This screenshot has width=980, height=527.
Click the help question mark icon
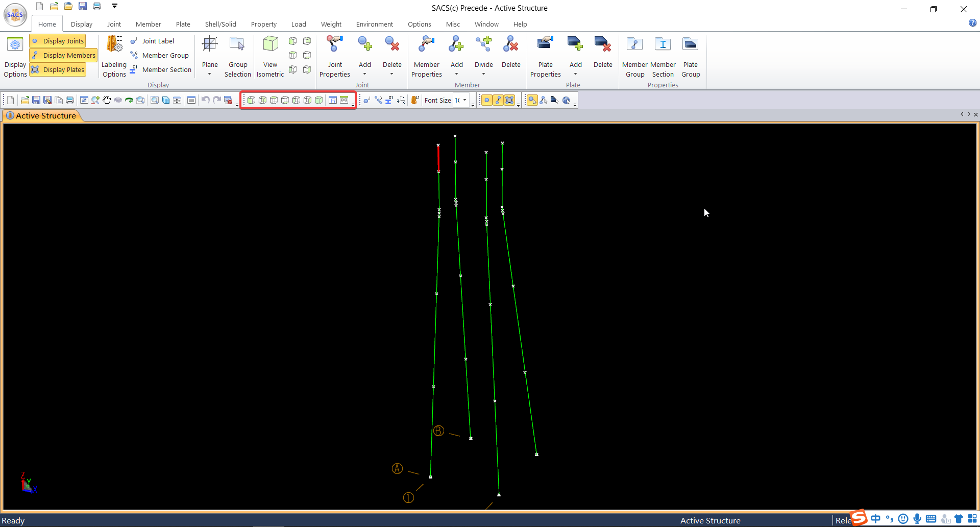[972, 23]
